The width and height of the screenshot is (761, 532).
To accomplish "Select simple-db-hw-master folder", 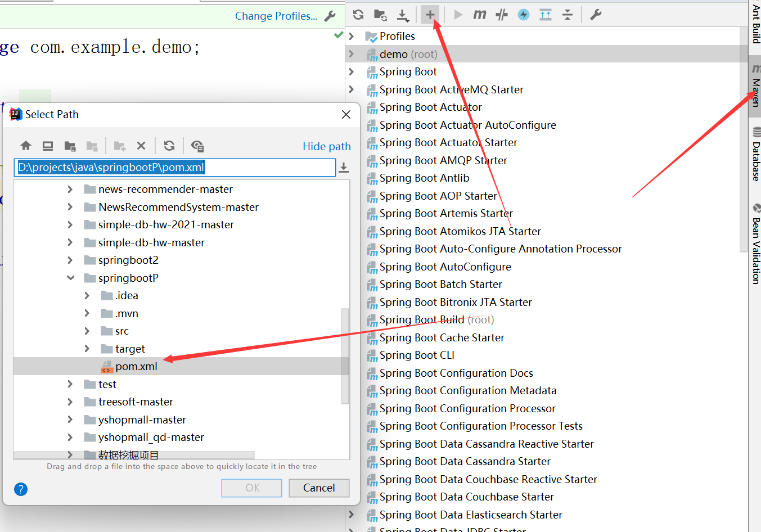I will (x=151, y=242).
